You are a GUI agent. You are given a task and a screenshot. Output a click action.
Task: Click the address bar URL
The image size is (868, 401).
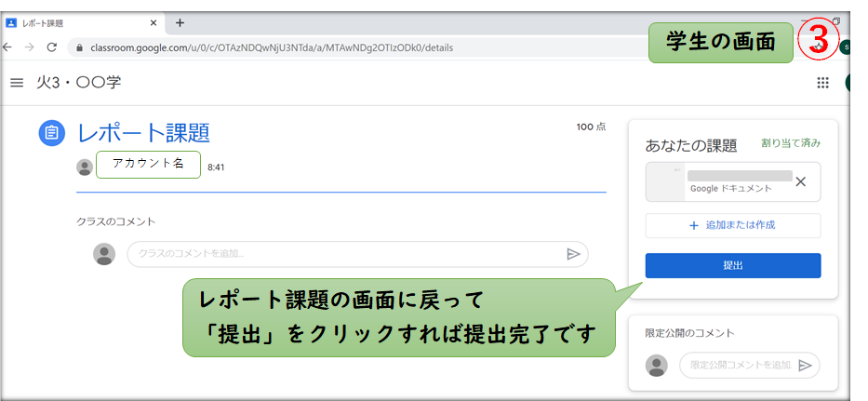click(x=272, y=48)
